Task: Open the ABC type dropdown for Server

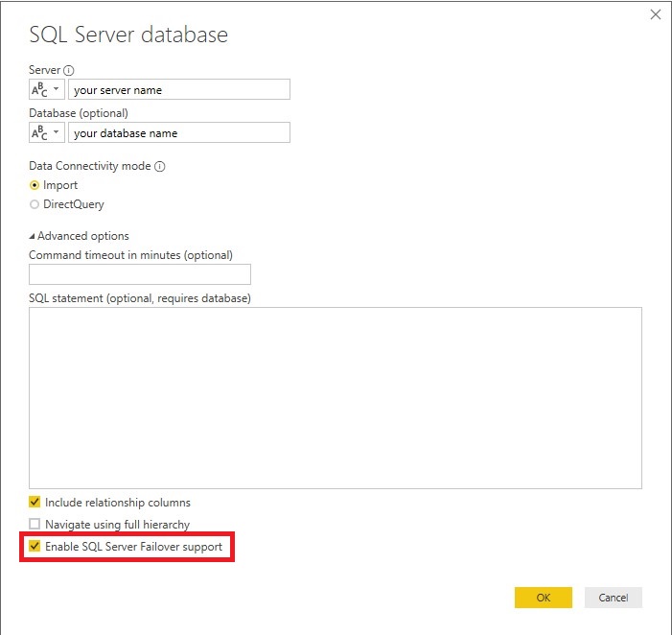Action: pyautogui.click(x=47, y=89)
